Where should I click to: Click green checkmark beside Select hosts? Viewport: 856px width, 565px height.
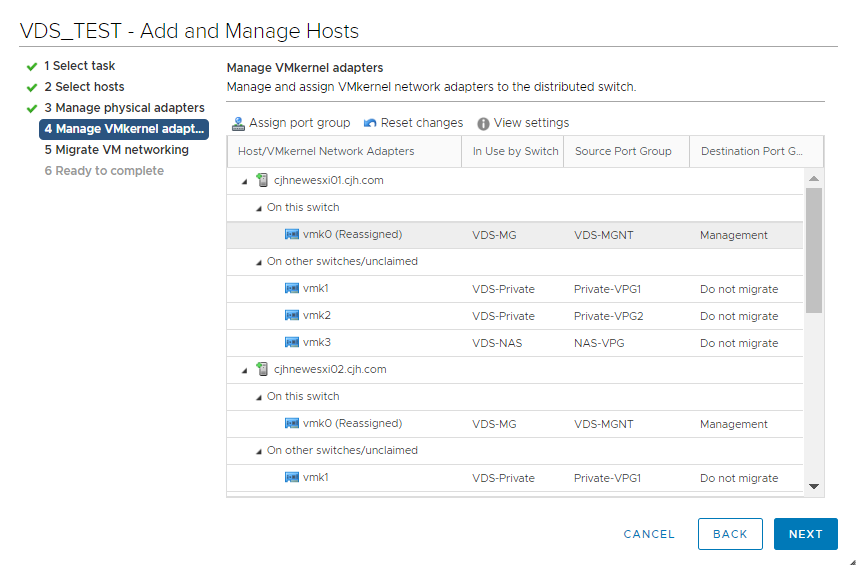32,87
